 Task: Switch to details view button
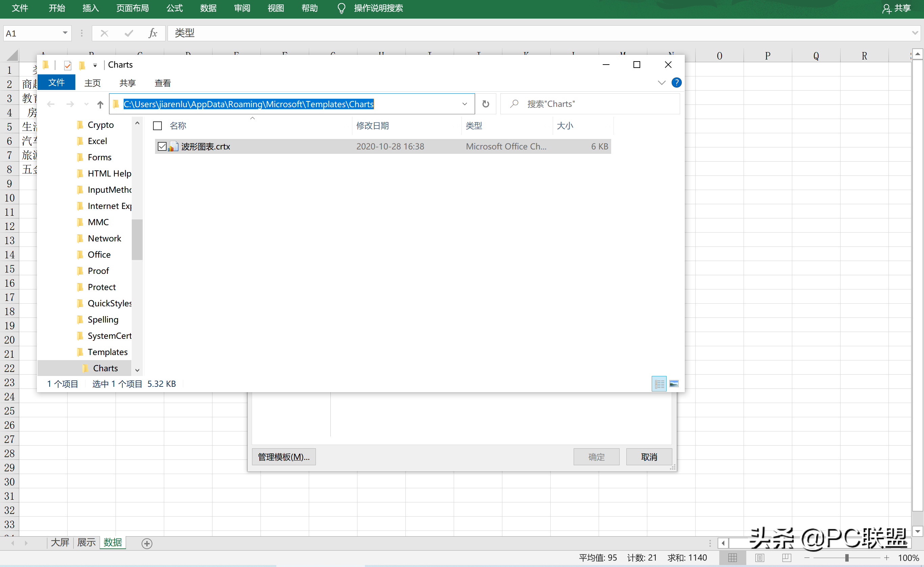[x=659, y=383]
